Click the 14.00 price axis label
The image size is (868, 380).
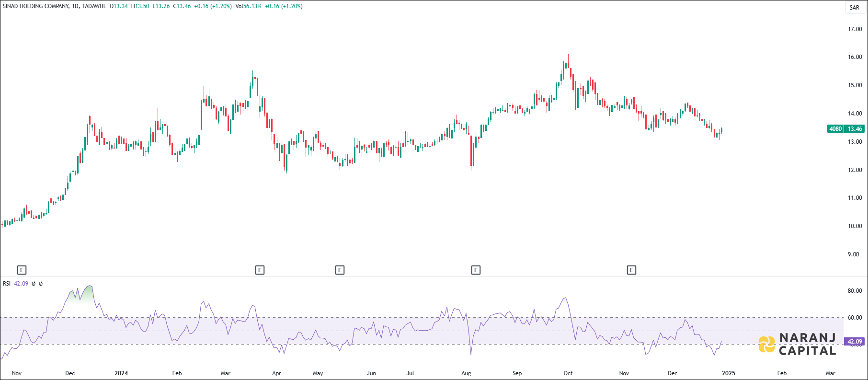coord(855,114)
